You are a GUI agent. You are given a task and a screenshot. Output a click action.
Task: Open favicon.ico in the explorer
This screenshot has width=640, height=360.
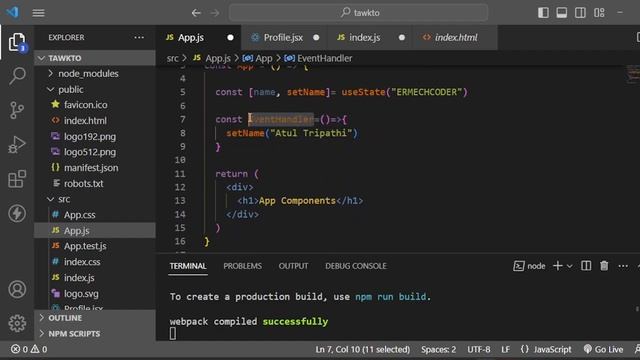(x=95, y=105)
